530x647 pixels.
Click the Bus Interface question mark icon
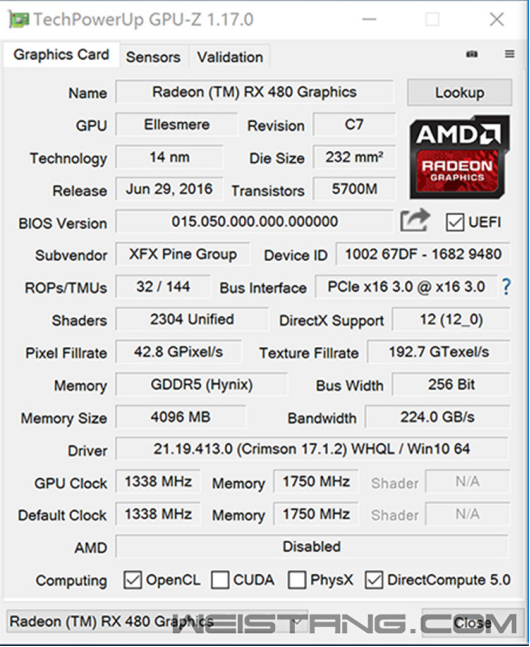(506, 286)
